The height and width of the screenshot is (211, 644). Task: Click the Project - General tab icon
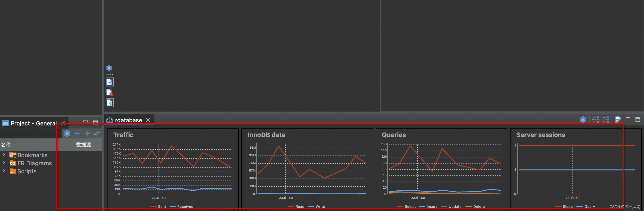point(6,123)
